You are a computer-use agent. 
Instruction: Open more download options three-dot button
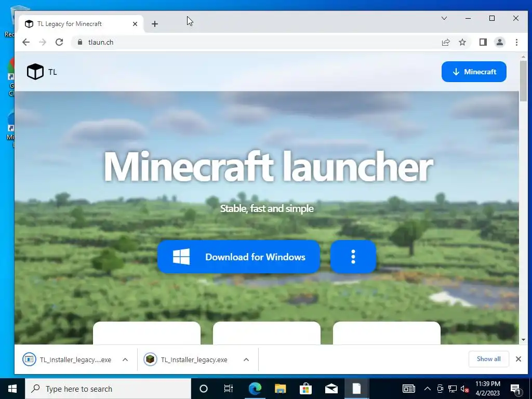(353, 257)
